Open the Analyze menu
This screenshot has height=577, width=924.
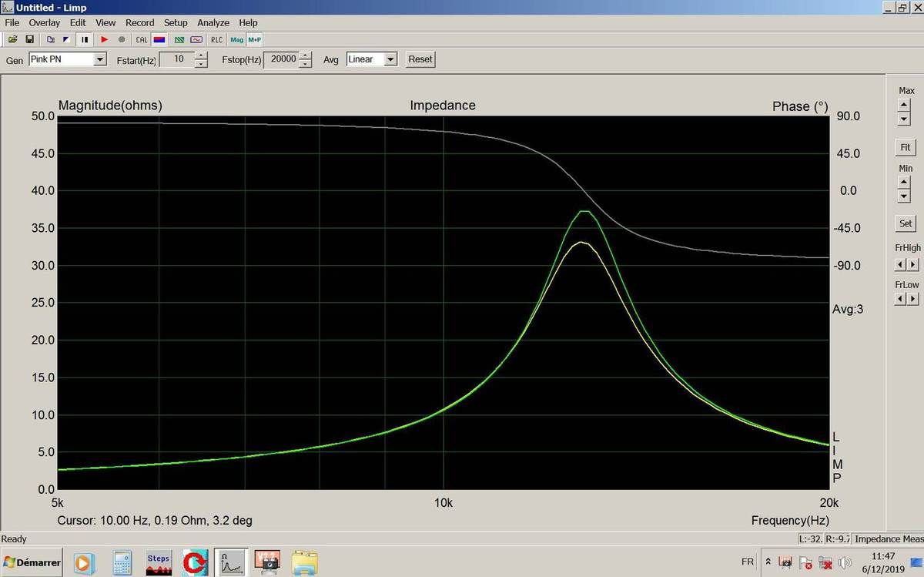click(x=213, y=23)
